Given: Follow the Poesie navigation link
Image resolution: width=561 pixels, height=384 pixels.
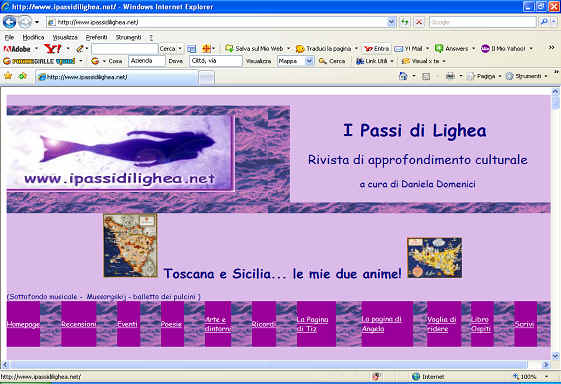Looking at the screenshot, I should pyautogui.click(x=171, y=324).
